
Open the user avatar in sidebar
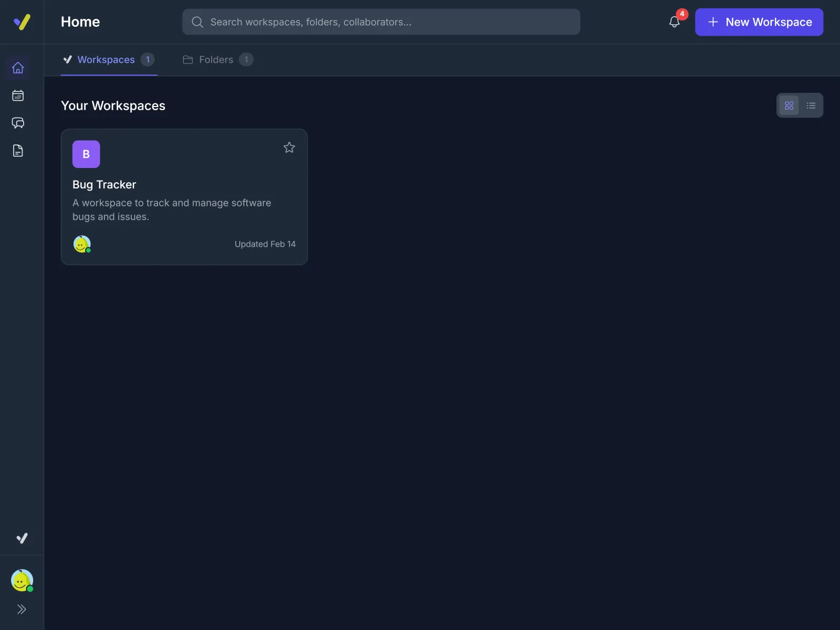click(22, 581)
